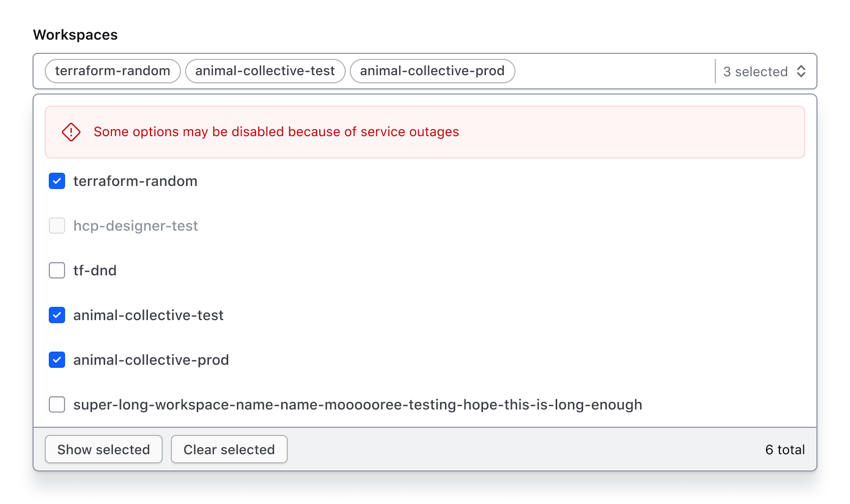Click Show selected

pos(103,449)
